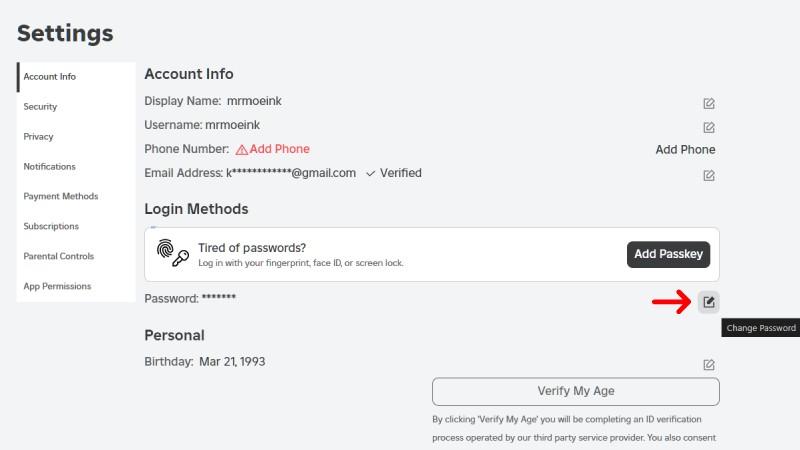Click the Verify My Age button

[x=575, y=391]
